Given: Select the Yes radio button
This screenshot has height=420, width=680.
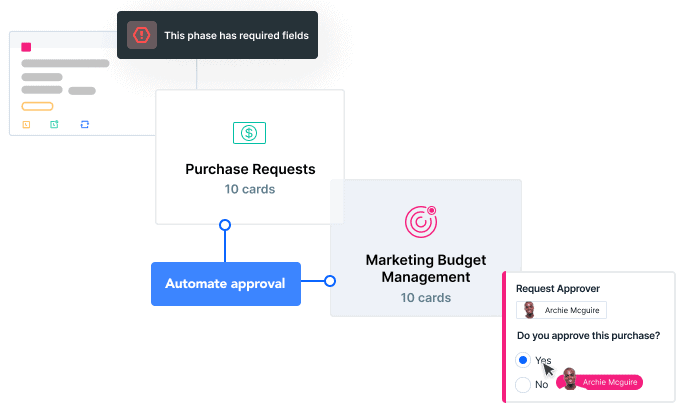Looking at the screenshot, I should (523, 360).
